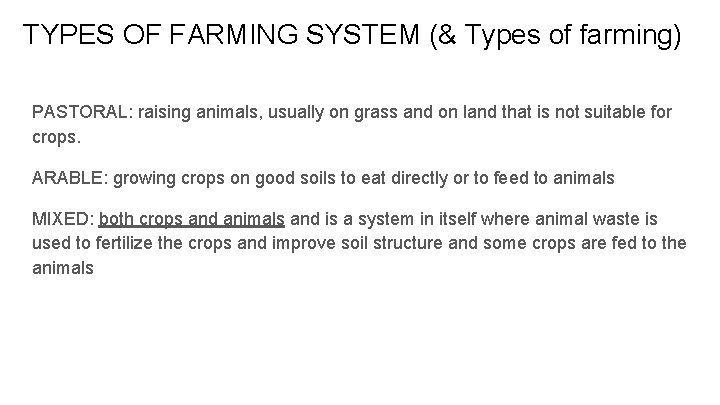Image resolution: width=720 pixels, height=405 pixels.
Task: Click 'growing crops on good soils' phrase
Action: [216, 179]
